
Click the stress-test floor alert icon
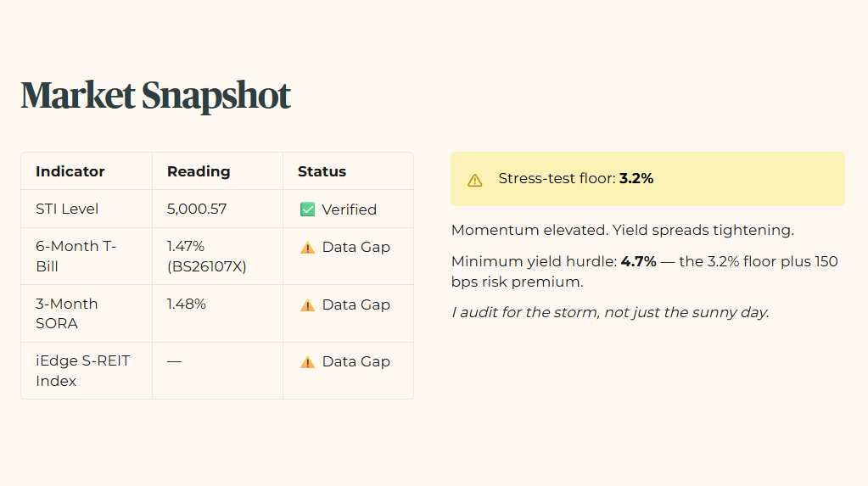point(475,180)
